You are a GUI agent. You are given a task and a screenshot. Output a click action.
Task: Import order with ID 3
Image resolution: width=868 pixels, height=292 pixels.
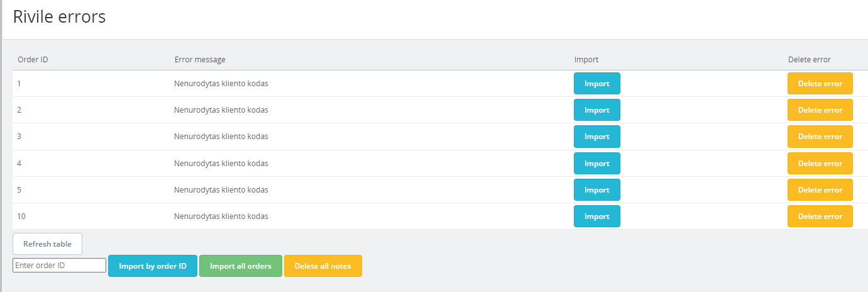click(x=596, y=137)
